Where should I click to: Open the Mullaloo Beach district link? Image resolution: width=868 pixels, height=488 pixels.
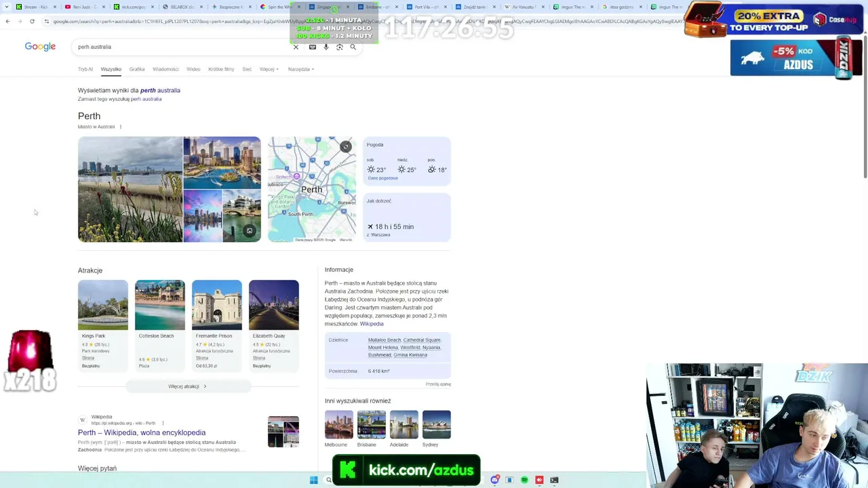point(384,340)
